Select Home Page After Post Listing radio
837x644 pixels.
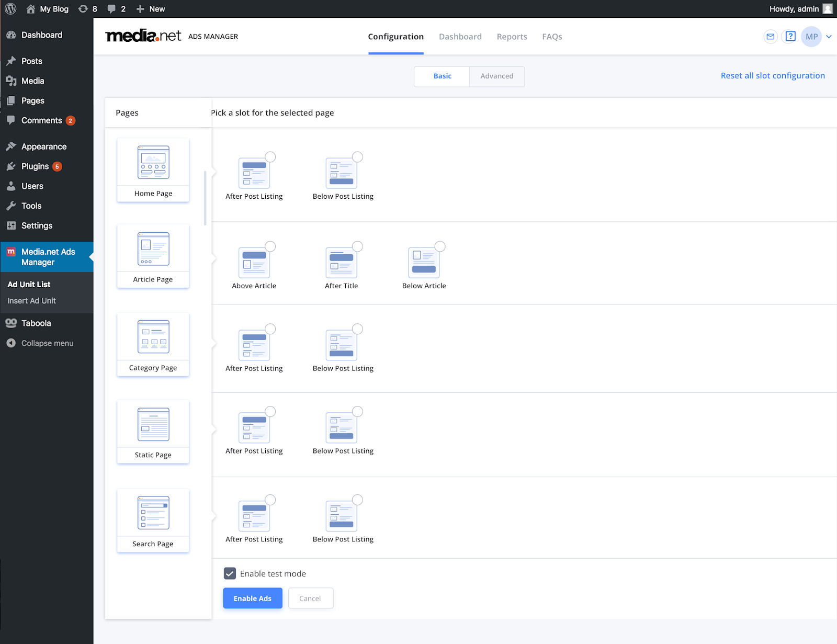[x=270, y=157]
